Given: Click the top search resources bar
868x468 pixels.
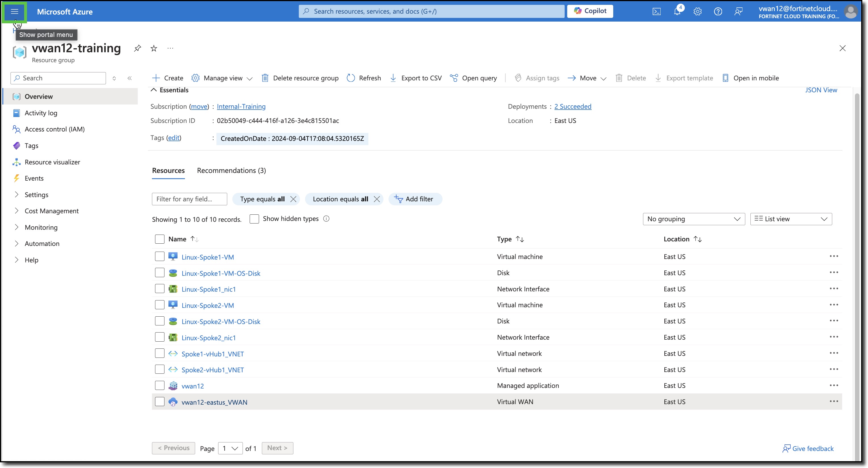Looking at the screenshot, I should pos(432,11).
